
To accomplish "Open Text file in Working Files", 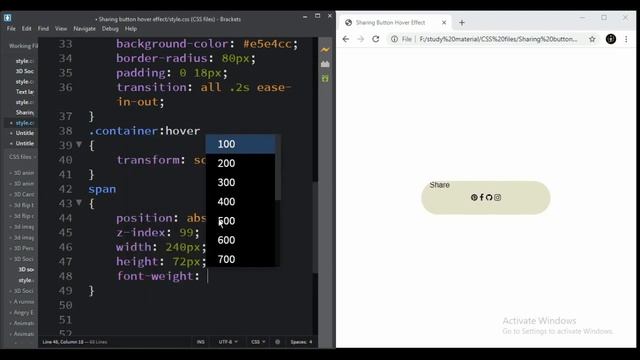I will click(24, 92).
